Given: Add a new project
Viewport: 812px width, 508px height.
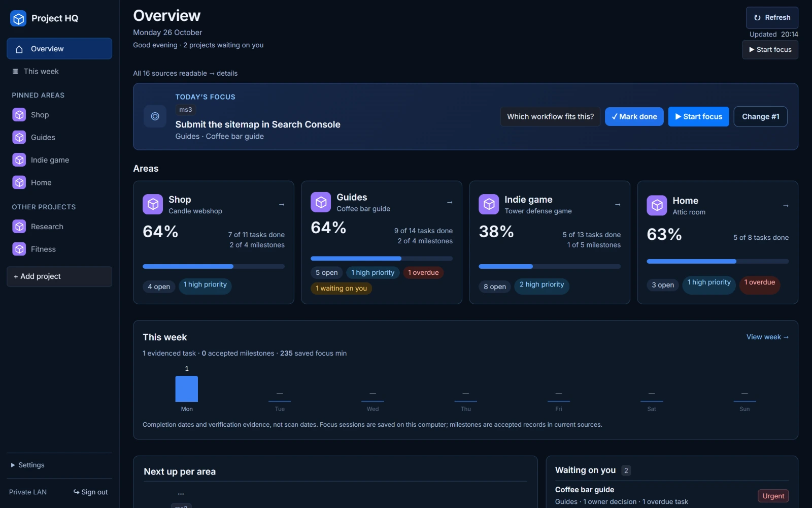Looking at the screenshot, I should [59, 276].
